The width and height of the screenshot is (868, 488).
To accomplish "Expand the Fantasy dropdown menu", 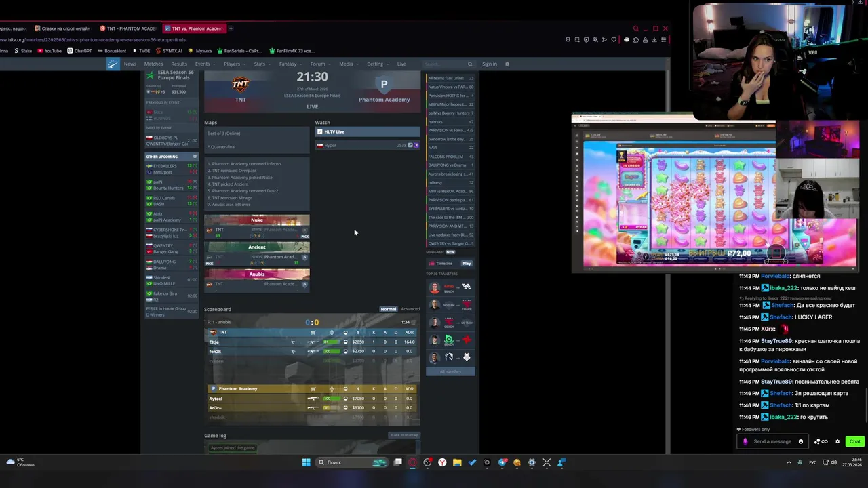I will pos(290,64).
